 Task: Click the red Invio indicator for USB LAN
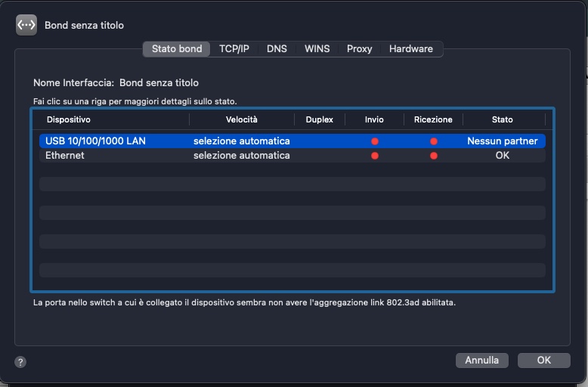pyautogui.click(x=374, y=141)
